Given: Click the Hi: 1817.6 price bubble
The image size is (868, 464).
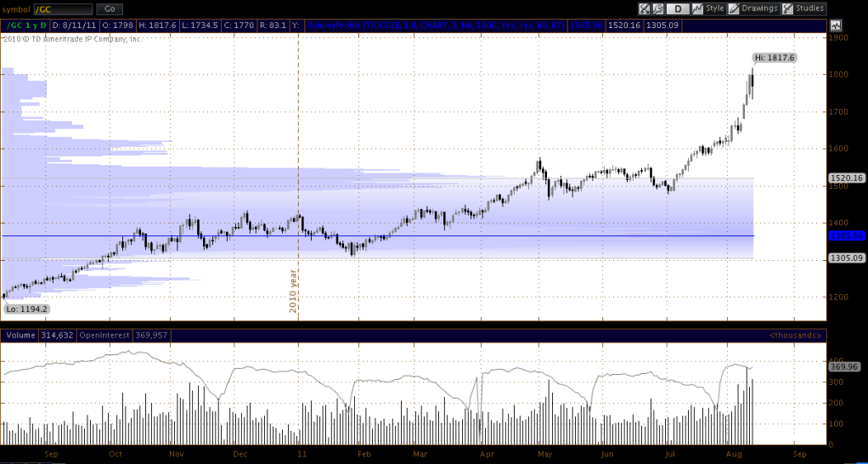Looking at the screenshot, I should pos(772,58).
